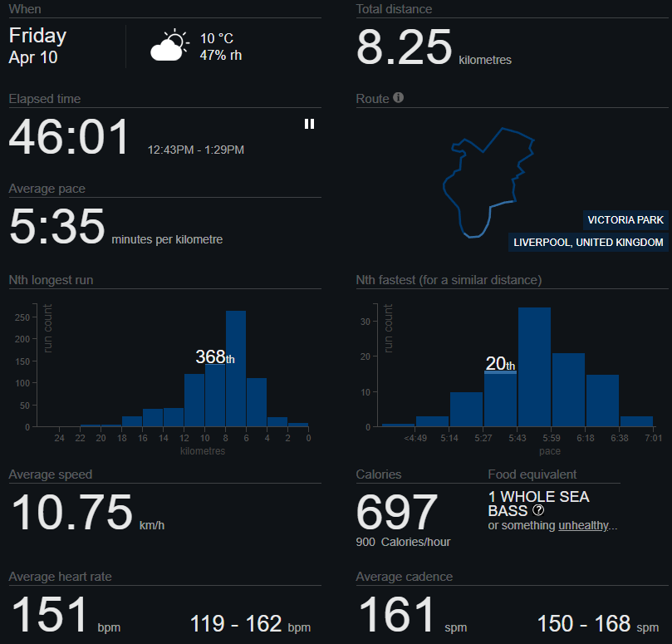The image size is (672, 644).
Task: Click the 12:43PM - 1:29PM time range
Action: point(196,150)
